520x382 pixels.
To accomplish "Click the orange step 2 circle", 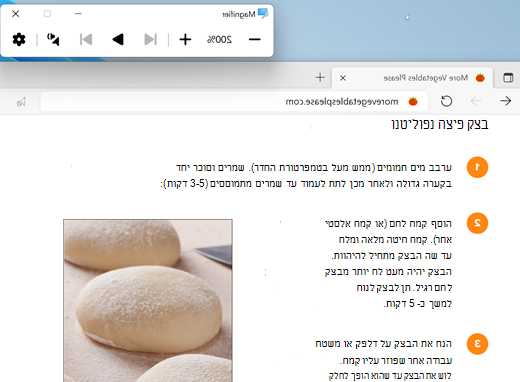I will 477,223.
